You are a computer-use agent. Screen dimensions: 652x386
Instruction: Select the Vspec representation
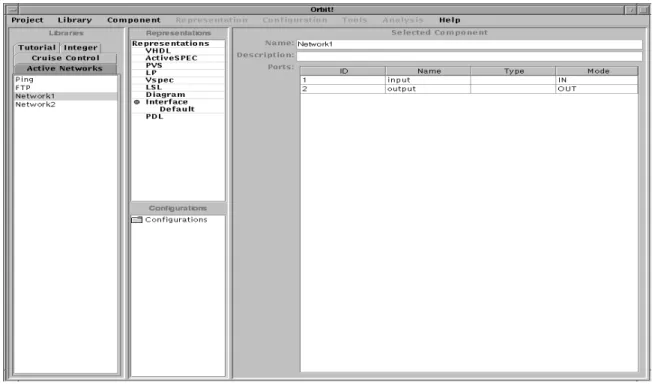tap(160, 80)
